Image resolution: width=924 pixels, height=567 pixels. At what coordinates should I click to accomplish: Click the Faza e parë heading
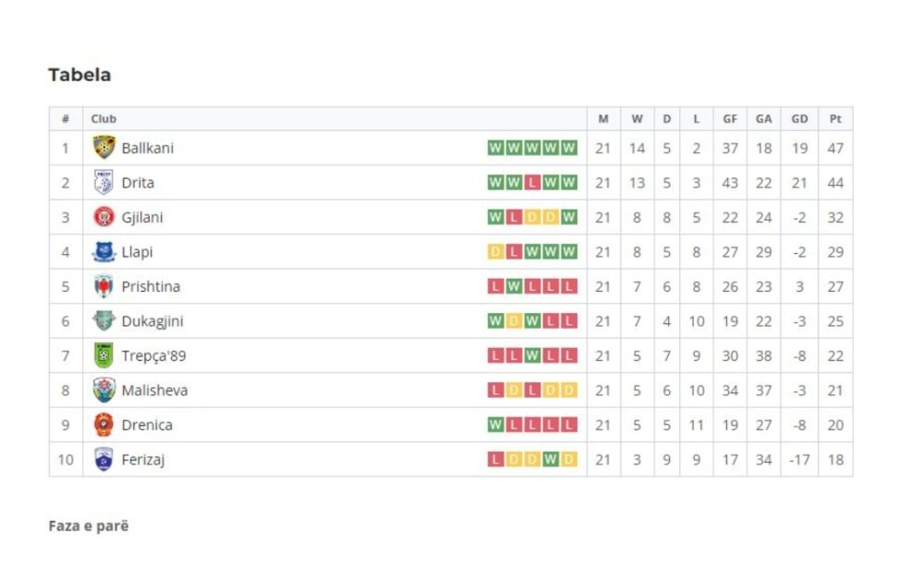pos(89,525)
